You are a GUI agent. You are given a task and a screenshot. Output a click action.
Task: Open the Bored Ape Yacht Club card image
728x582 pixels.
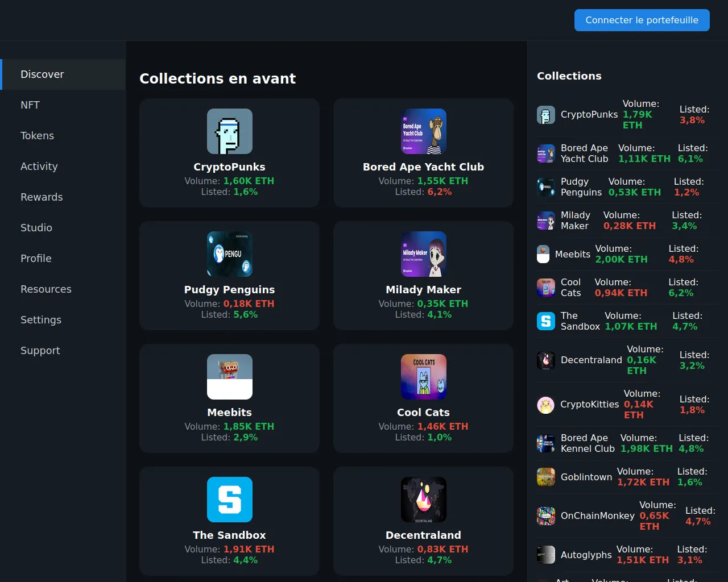(424, 131)
